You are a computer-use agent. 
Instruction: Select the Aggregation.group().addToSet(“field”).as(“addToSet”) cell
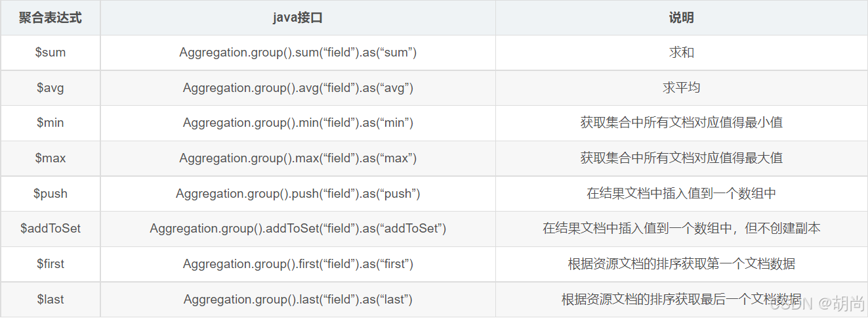[x=298, y=229]
